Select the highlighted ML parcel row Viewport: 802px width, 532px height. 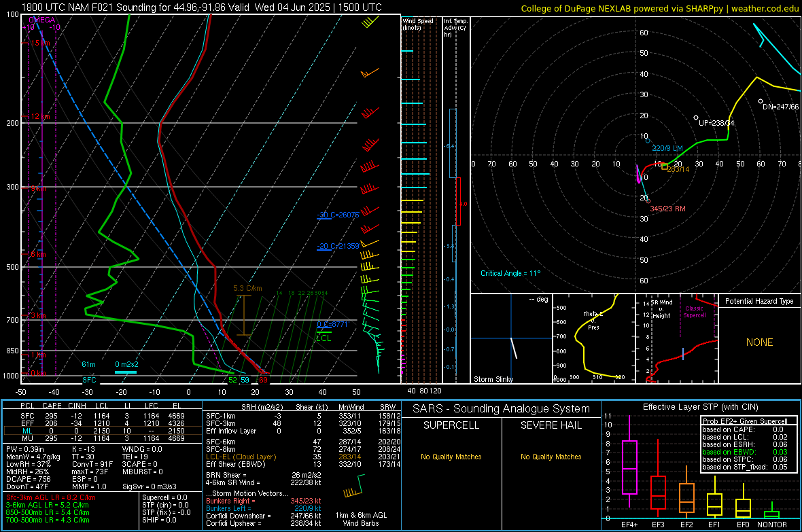103,431
